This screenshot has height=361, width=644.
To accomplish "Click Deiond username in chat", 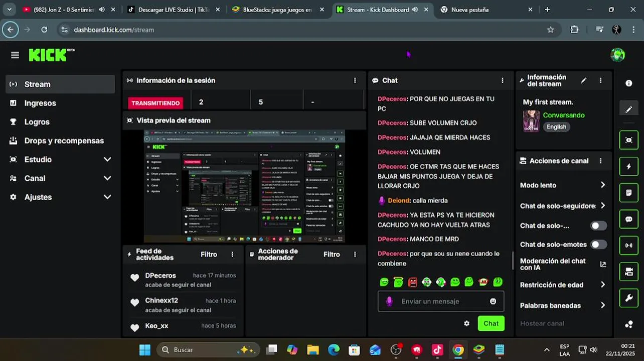I will pyautogui.click(x=399, y=201).
